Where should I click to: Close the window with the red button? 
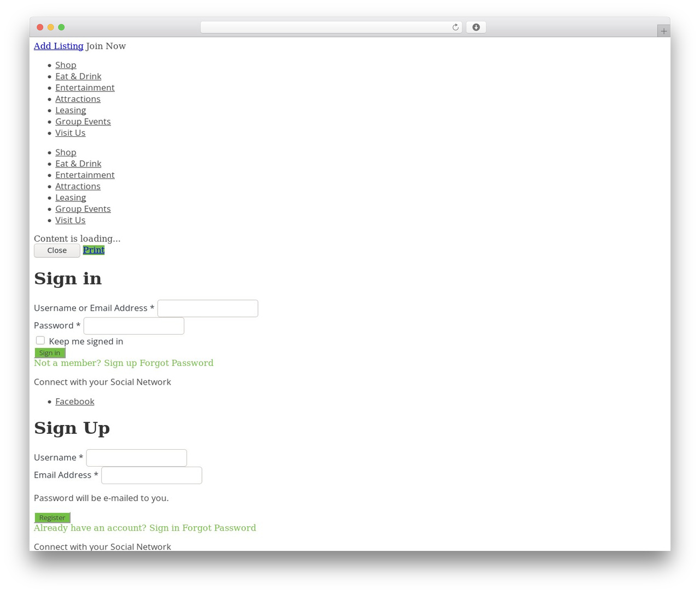pyautogui.click(x=40, y=27)
